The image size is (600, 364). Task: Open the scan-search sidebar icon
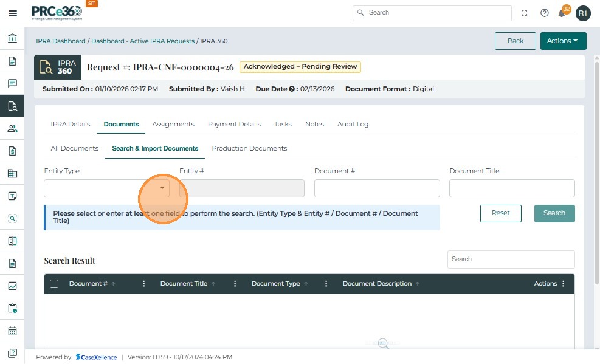coord(12,218)
